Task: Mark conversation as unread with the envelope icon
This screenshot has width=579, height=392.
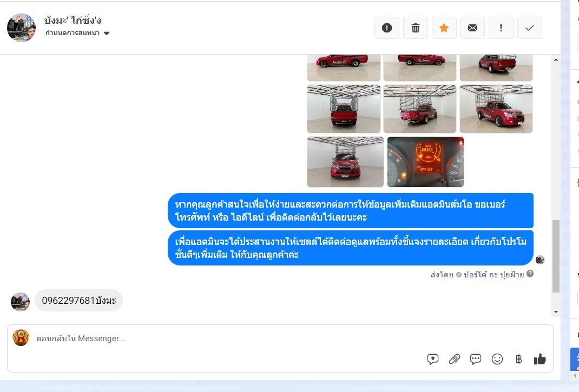Action: tap(472, 28)
